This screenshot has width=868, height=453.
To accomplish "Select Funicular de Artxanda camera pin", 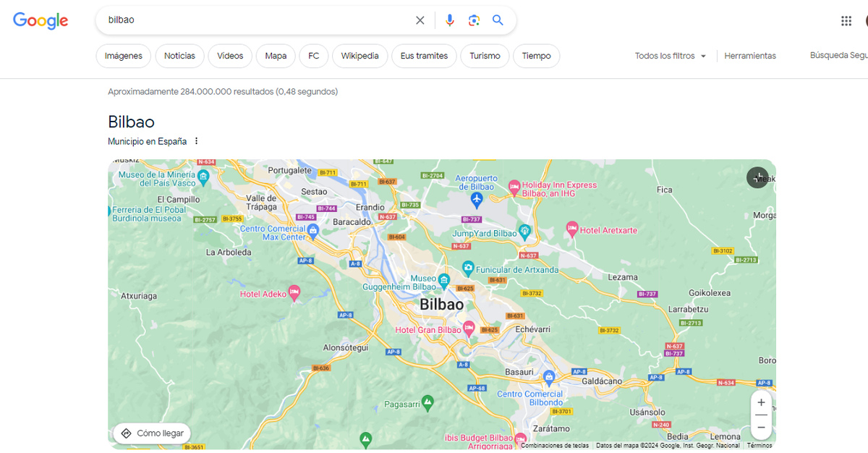I will pos(468,268).
